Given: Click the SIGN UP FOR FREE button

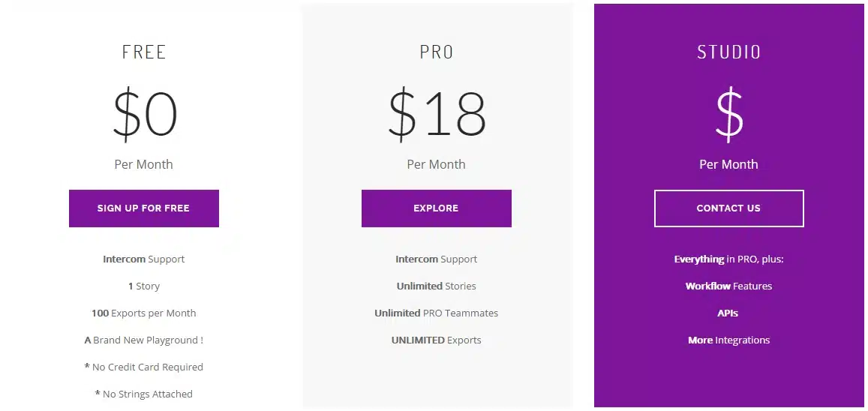Looking at the screenshot, I should coord(143,208).
